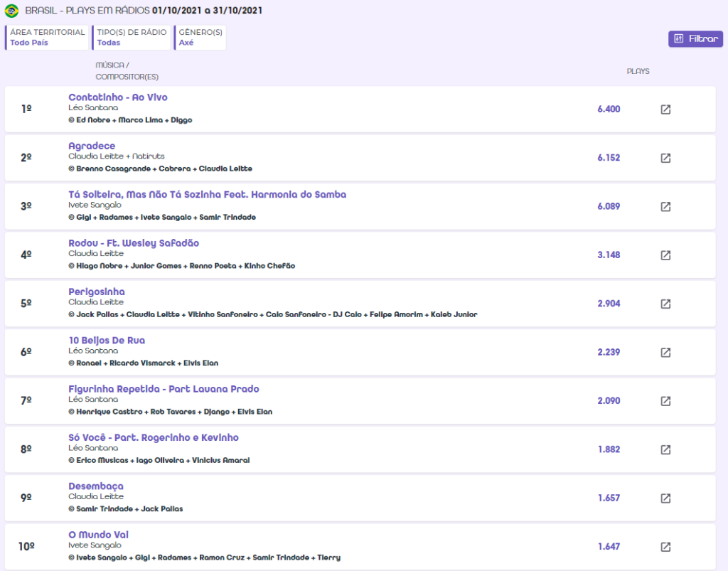The height and width of the screenshot is (571, 728).
Task: Open song Tá Solteira, Mas Não Tá Sozinha
Action: (x=207, y=195)
